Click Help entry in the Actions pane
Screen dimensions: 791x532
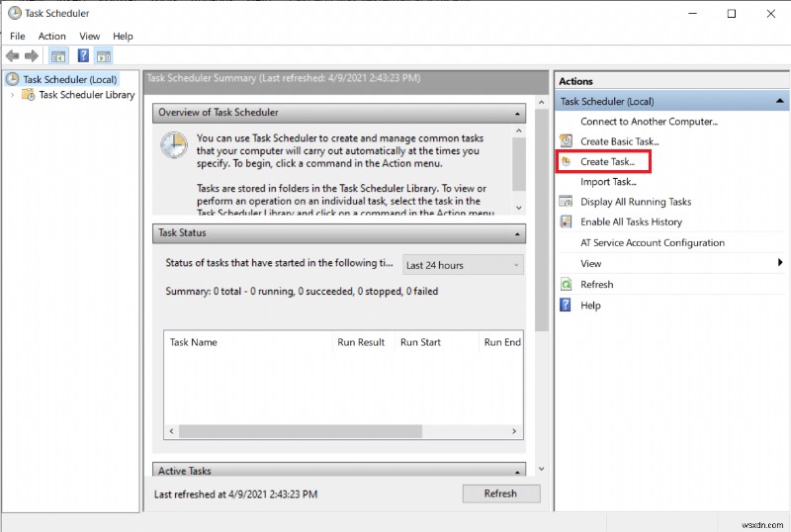tap(590, 306)
